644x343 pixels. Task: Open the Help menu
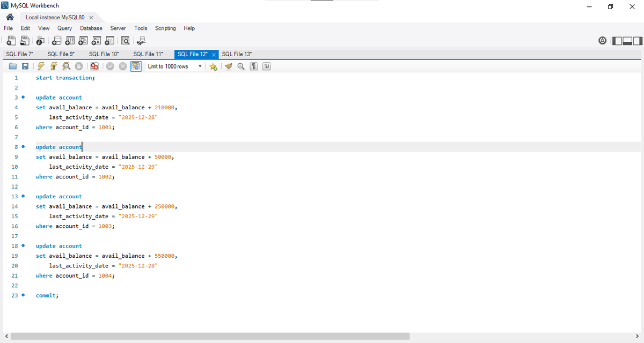[x=189, y=28]
